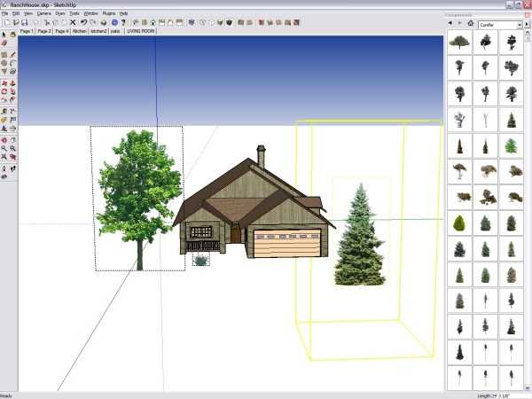Click the Home icon in Components panel
The height and width of the screenshot is (399, 532).
[x=470, y=25]
